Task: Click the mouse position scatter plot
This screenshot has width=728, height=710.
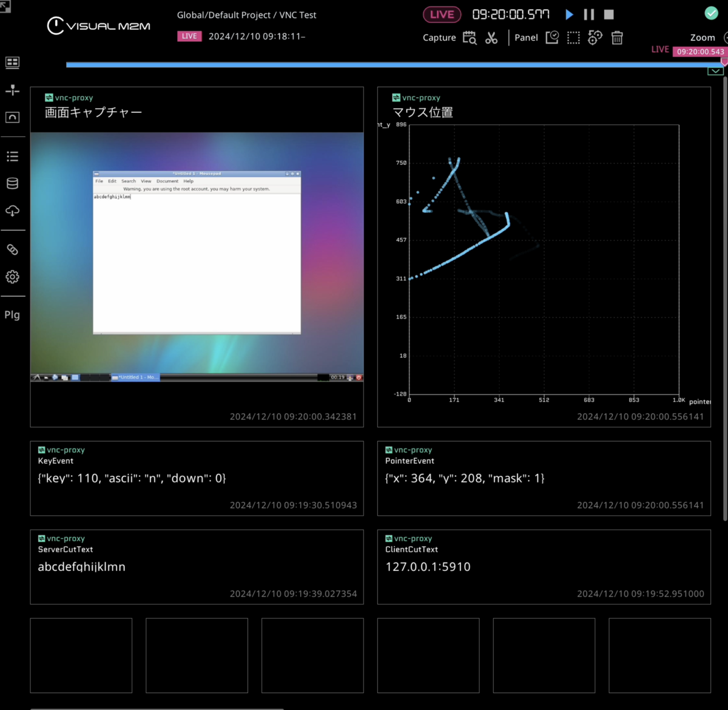Action: [x=544, y=260]
